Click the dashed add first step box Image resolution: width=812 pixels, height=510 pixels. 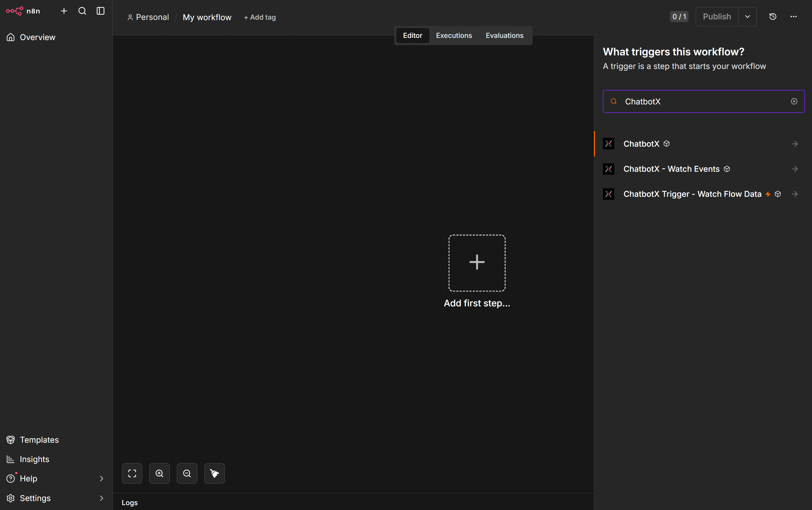click(477, 263)
